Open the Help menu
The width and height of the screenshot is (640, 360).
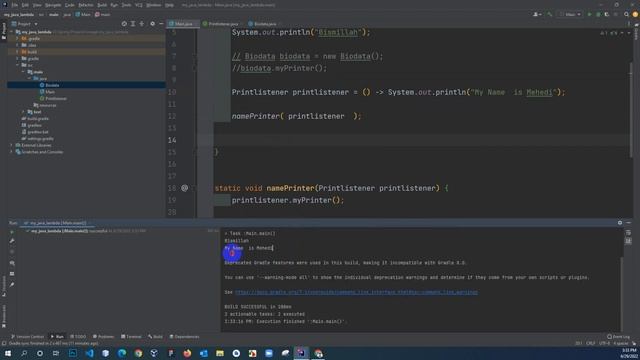[169, 5]
